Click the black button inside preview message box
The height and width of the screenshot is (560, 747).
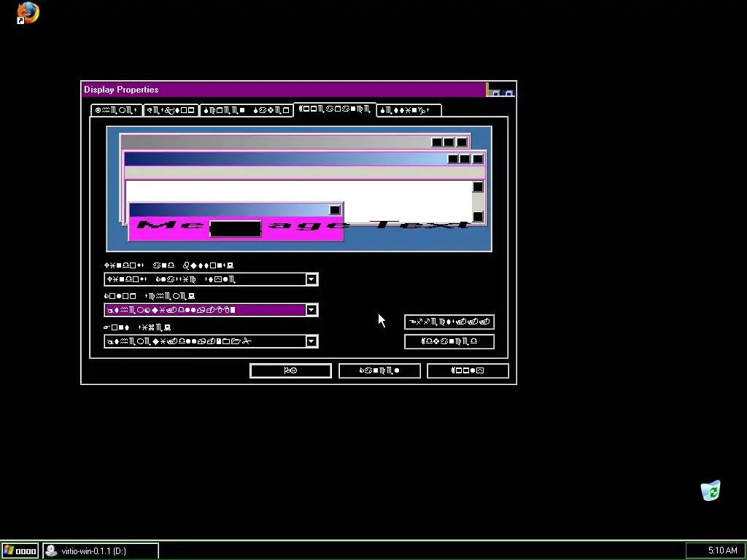pos(236,229)
